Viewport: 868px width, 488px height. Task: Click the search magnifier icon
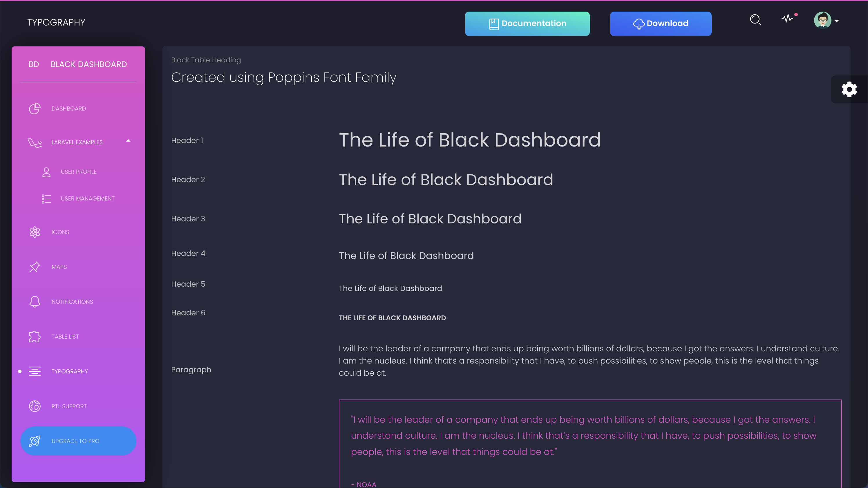(755, 19)
